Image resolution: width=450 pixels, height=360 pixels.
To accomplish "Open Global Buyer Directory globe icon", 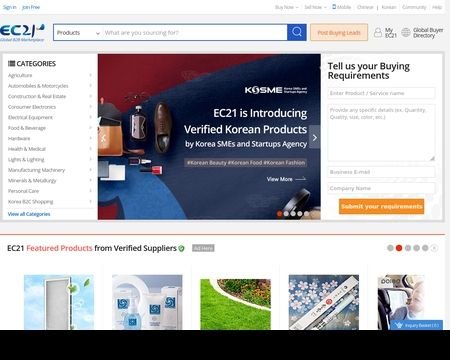I will pos(406,33).
